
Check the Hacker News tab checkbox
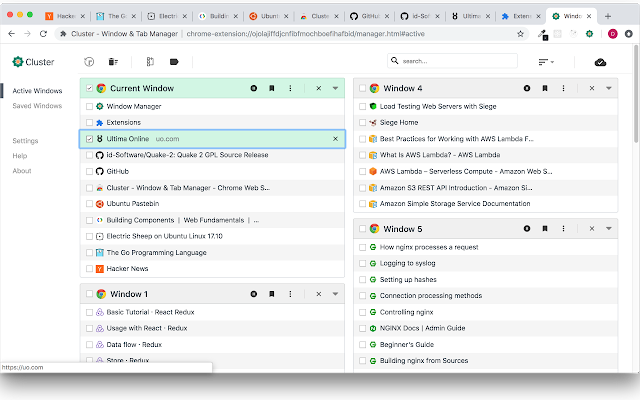[x=89, y=269]
